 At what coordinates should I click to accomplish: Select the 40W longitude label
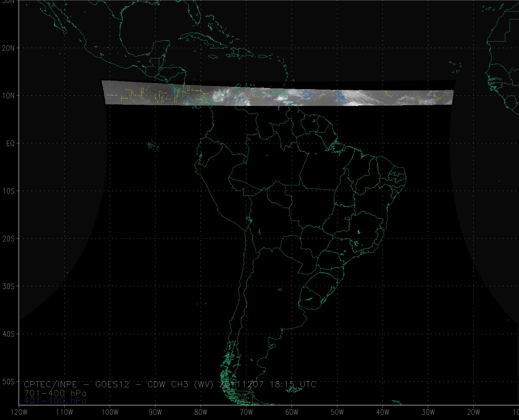pos(383,412)
